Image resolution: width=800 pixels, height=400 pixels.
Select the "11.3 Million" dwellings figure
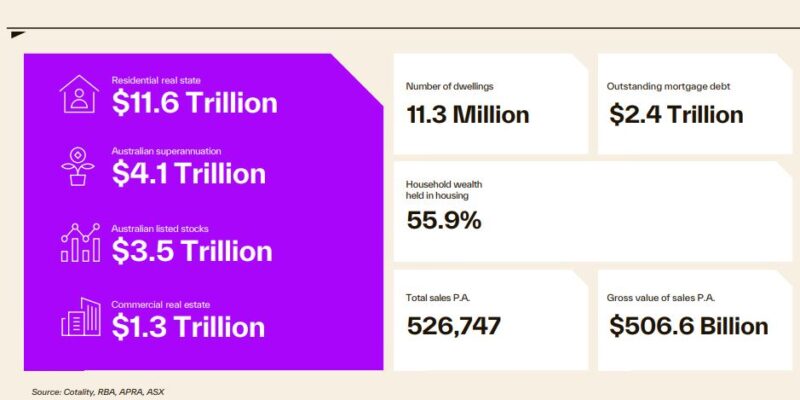pos(467,115)
